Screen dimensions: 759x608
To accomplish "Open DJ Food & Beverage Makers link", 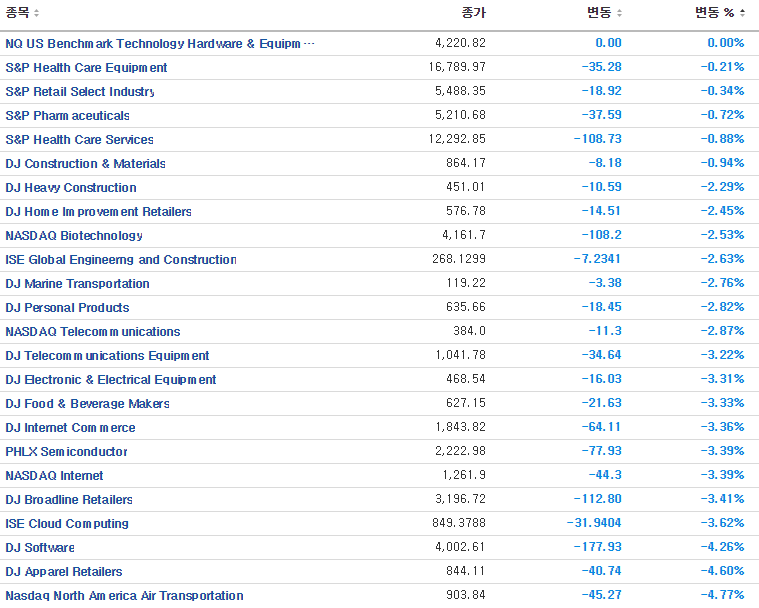I will click(87, 404).
